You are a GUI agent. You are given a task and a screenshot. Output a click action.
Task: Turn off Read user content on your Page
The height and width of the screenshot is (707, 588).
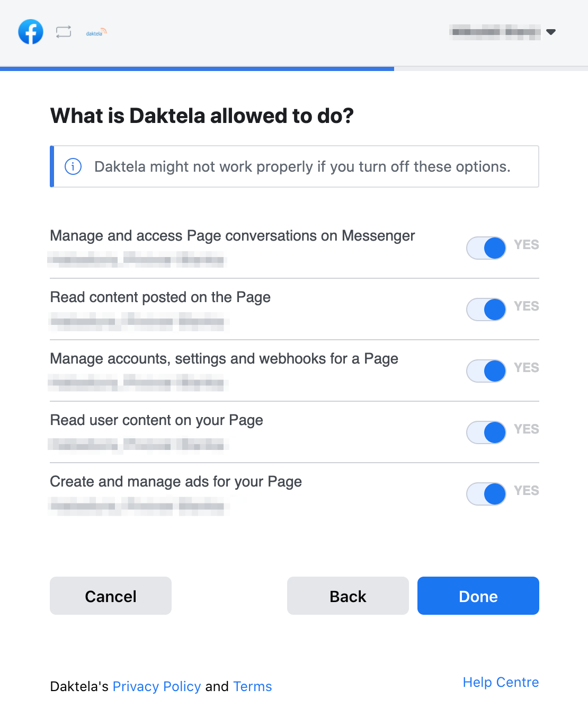tap(486, 432)
